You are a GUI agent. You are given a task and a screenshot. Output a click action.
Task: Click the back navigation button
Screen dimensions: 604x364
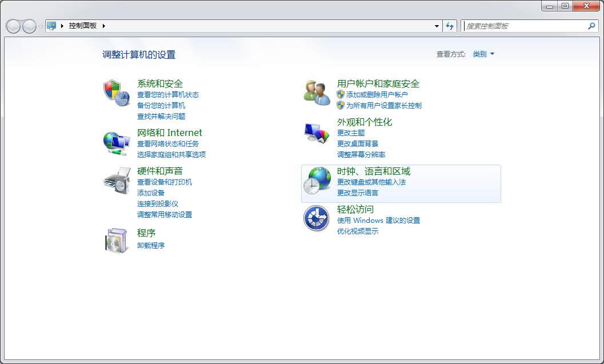[x=13, y=26]
